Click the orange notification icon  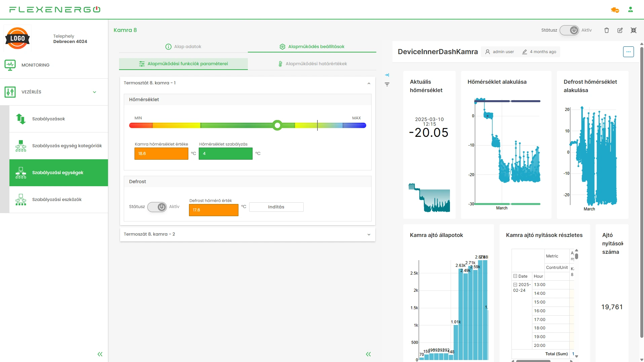(x=615, y=10)
